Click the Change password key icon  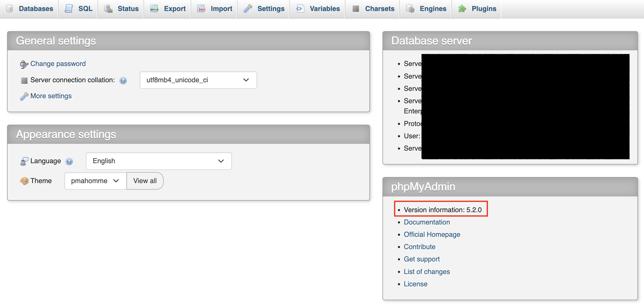click(24, 64)
